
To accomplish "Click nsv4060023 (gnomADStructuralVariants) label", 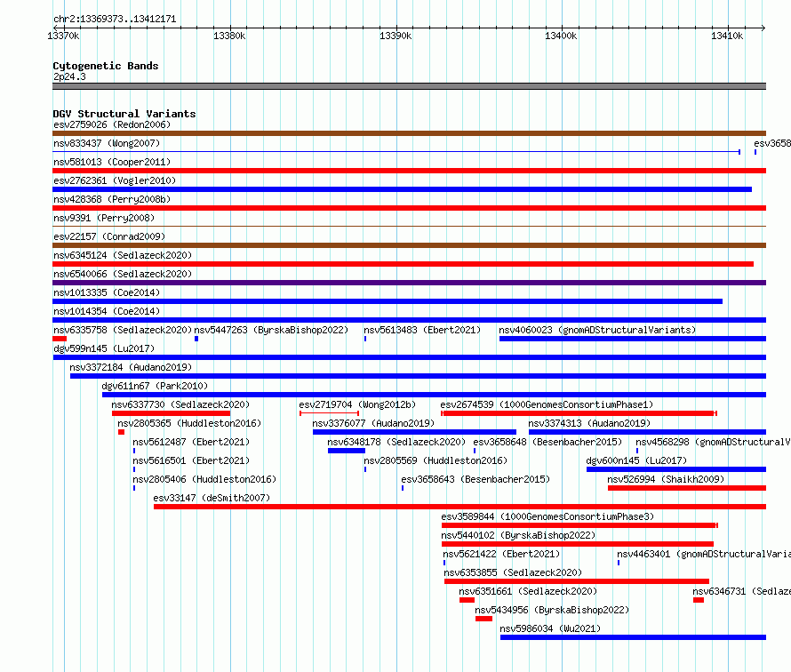I will pos(597,330).
